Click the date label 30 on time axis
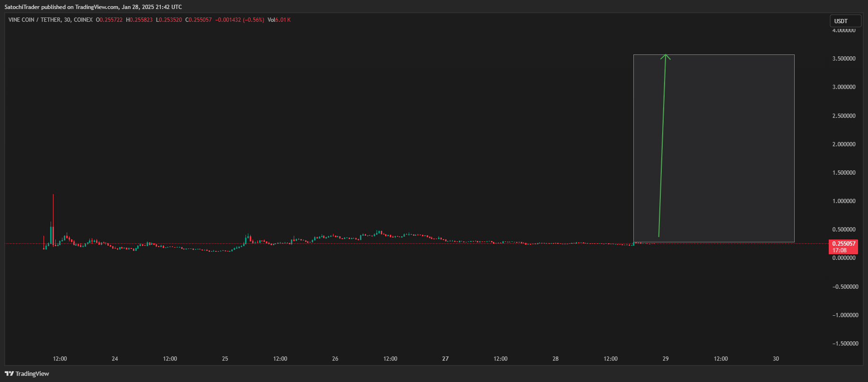The image size is (868, 382). (776, 359)
